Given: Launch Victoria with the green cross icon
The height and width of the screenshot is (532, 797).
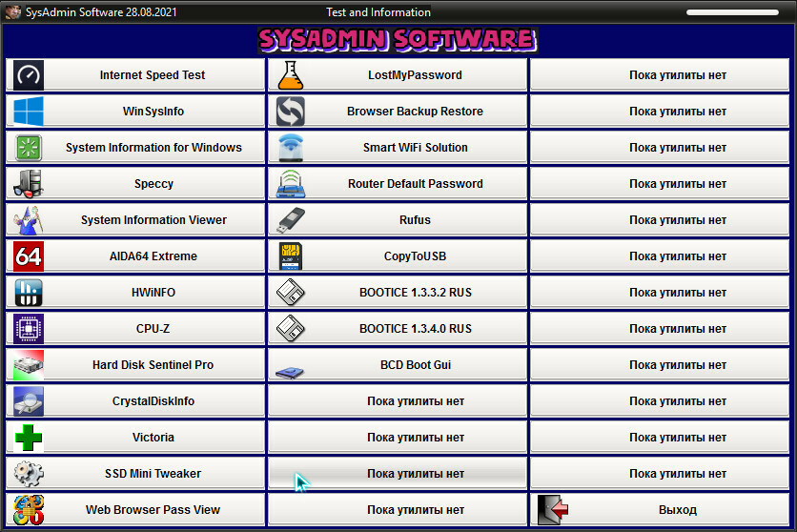Looking at the screenshot, I should tap(29, 438).
